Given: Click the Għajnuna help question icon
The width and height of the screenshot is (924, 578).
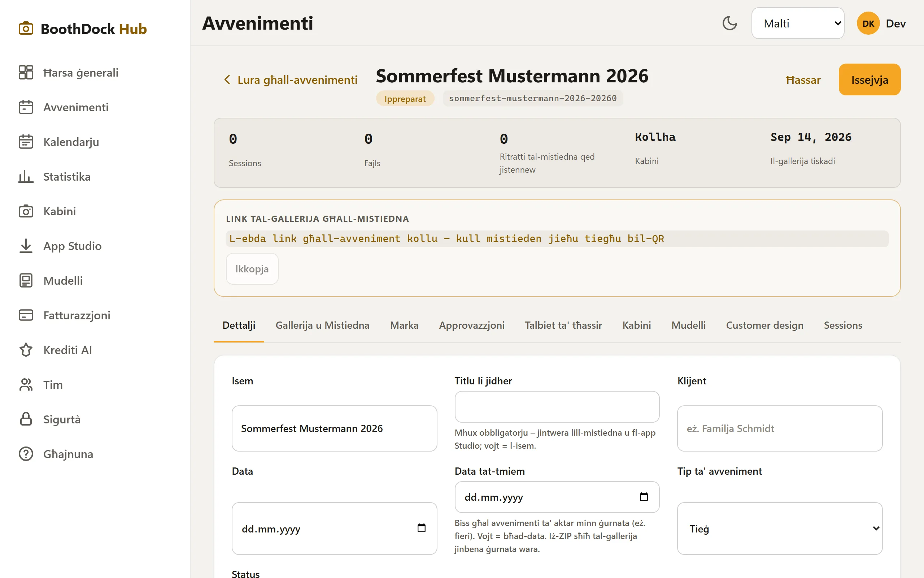Looking at the screenshot, I should [x=26, y=454].
